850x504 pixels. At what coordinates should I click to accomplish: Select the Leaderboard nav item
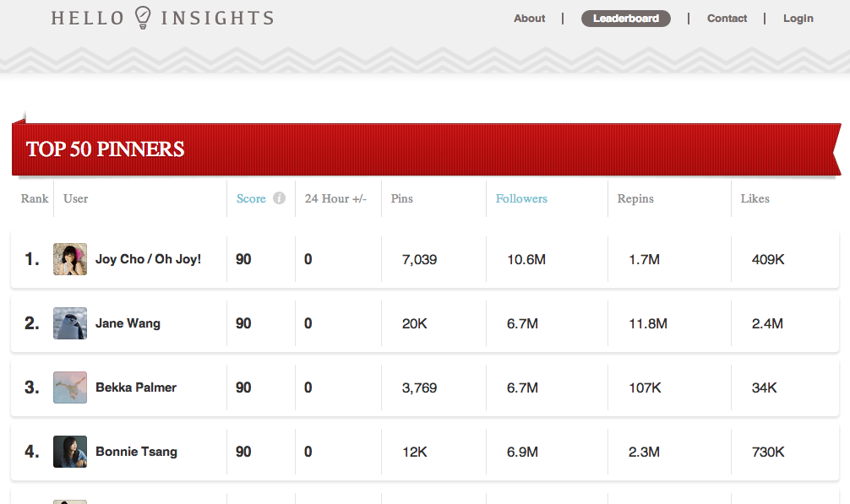(625, 19)
